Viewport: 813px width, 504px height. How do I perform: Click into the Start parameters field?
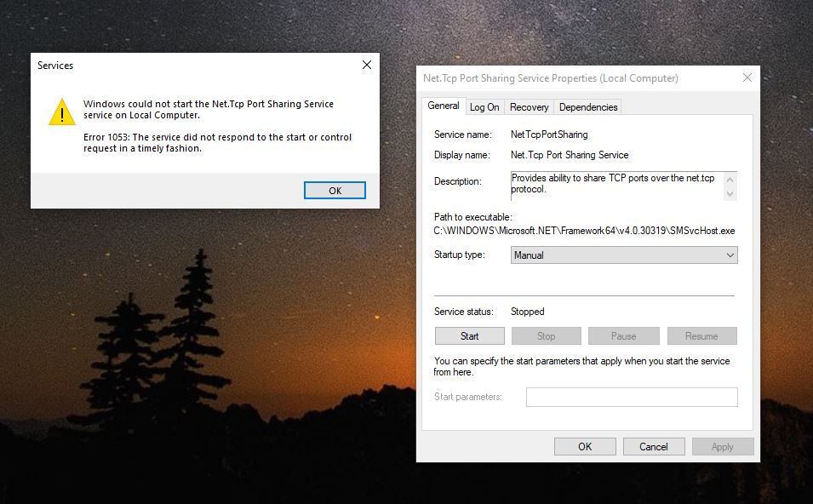tap(632, 398)
